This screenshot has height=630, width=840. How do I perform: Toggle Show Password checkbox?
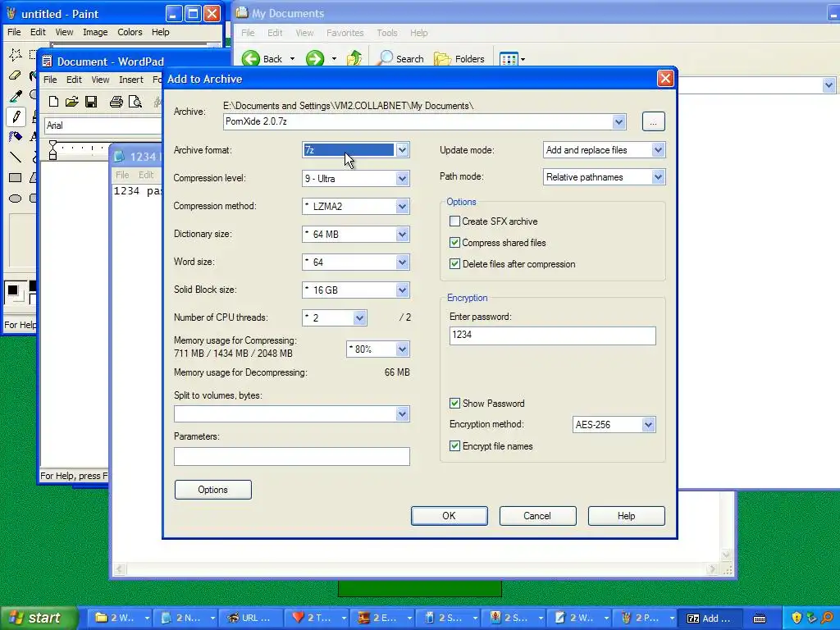coord(454,404)
